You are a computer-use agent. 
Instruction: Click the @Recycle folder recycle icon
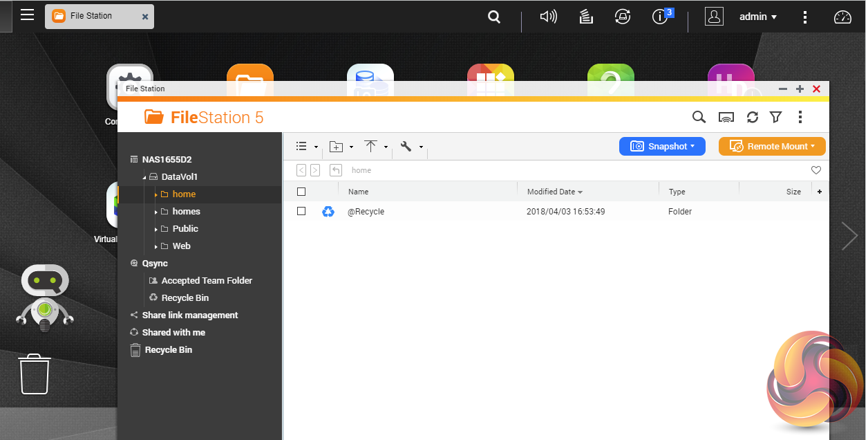click(328, 212)
